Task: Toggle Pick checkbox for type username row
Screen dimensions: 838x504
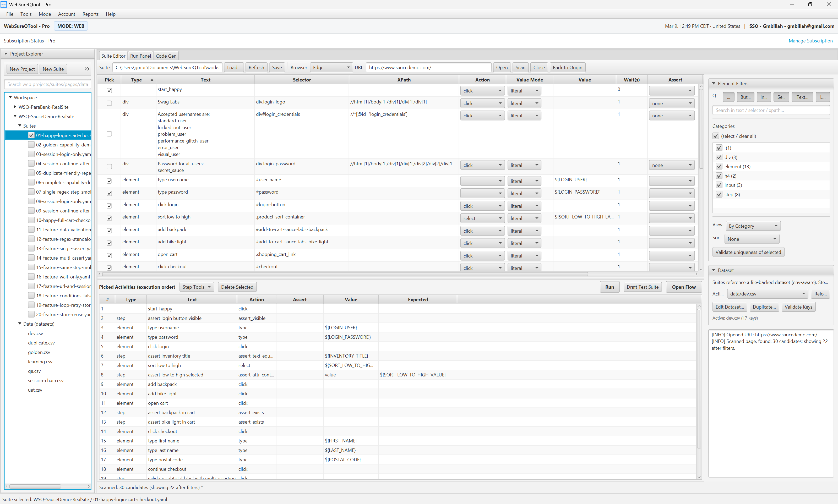Action: tap(109, 181)
